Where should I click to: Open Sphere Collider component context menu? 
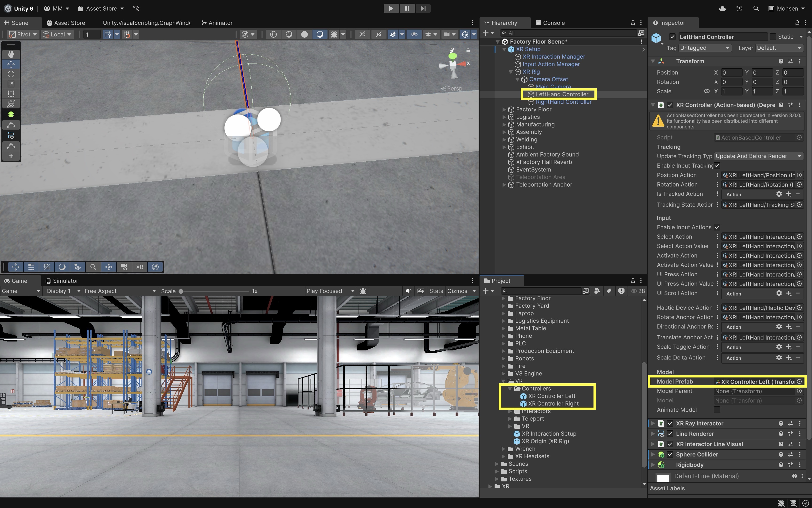coord(800,454)
